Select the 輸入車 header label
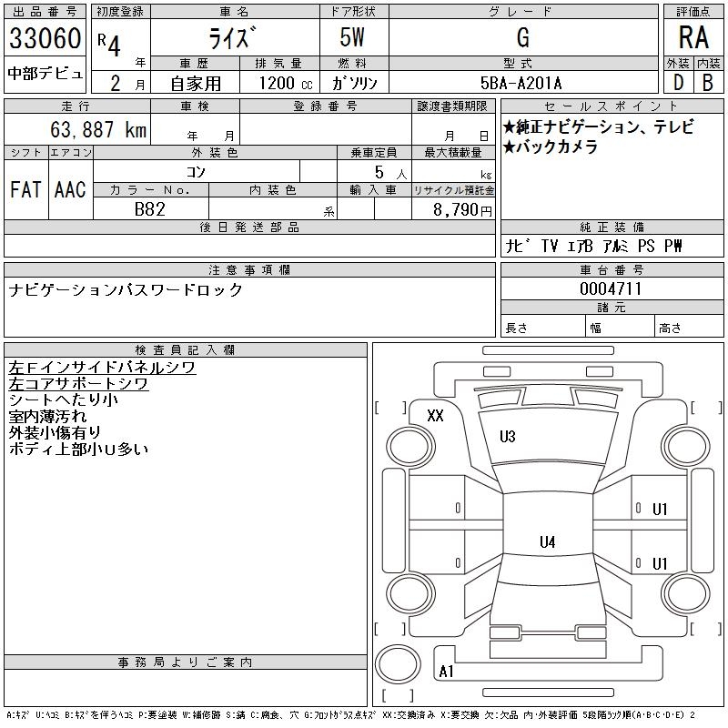Screen dimensions: 728x728 coord(374,190)
